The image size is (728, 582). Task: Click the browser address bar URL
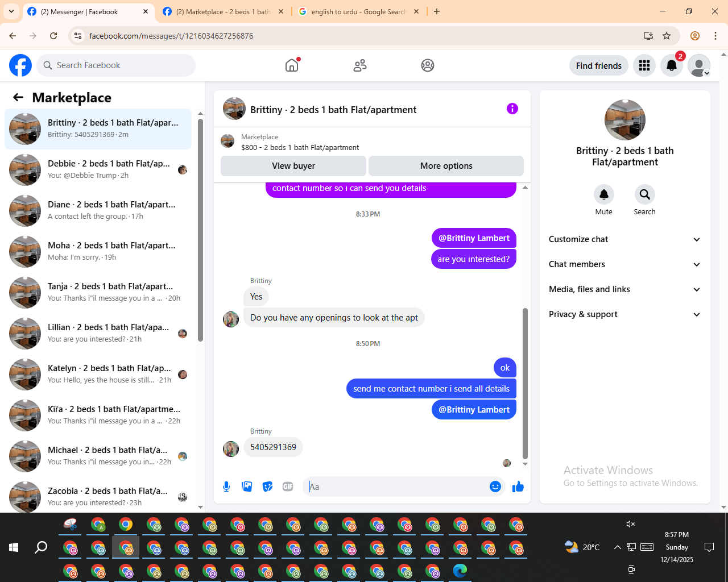171,36
